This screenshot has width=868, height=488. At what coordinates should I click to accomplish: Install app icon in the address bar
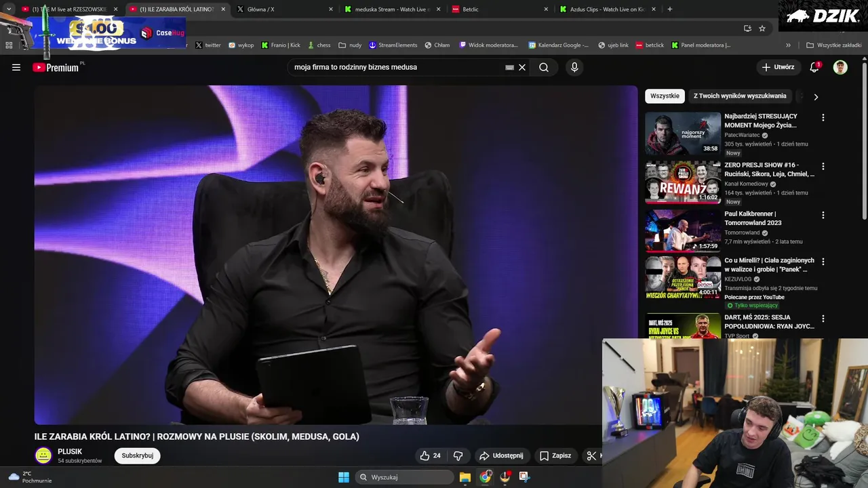(747, 28)
